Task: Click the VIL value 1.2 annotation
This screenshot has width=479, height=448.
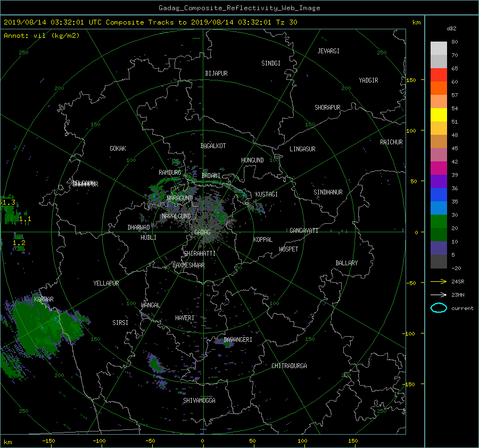Action: tap(19, 243)
